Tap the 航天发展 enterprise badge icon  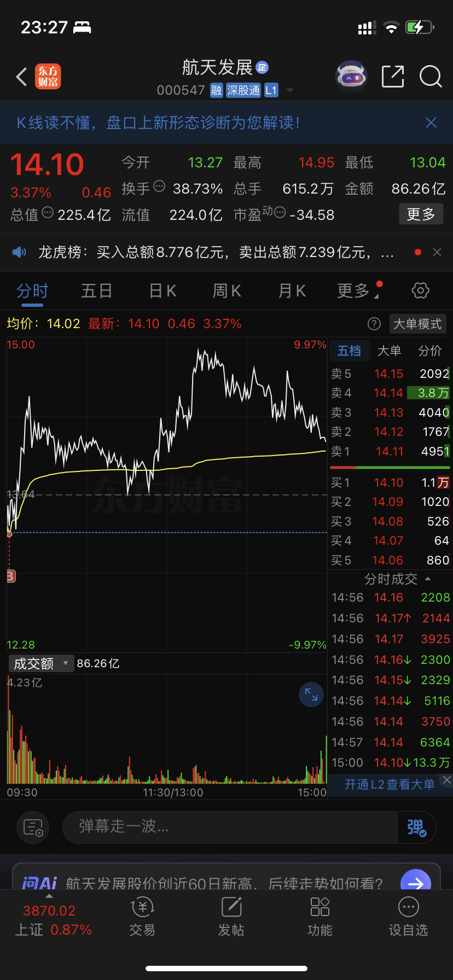(262, 67)
